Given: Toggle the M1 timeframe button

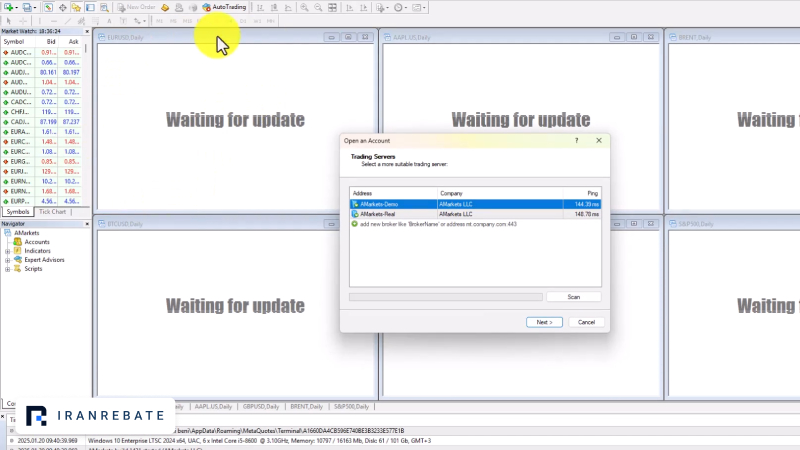Looking at the screenshot, I should tap(159, 21).
